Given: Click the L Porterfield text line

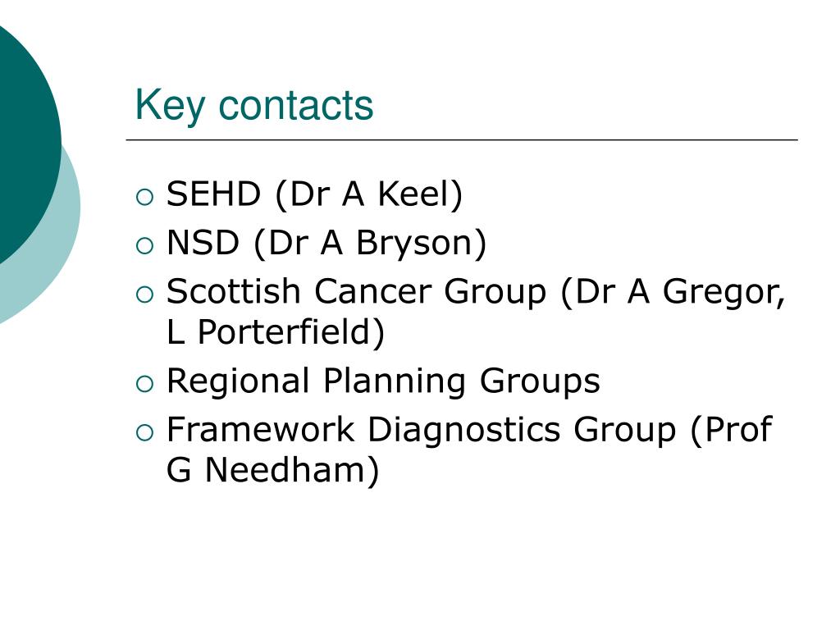Looking at the screenshot, I should coord(276,332).
